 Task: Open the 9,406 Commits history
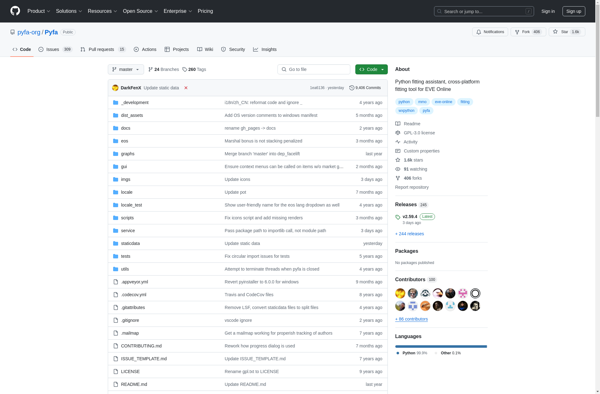[365, 88]
